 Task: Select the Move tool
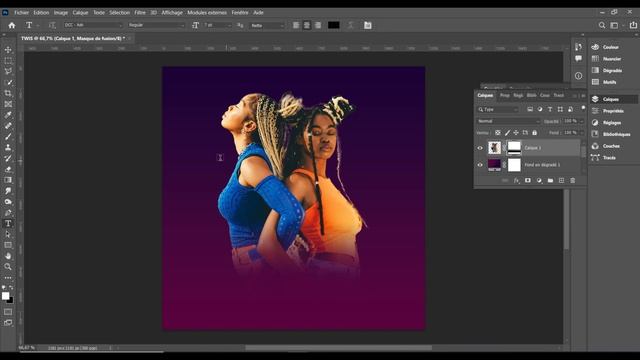[x=8, y=50]
